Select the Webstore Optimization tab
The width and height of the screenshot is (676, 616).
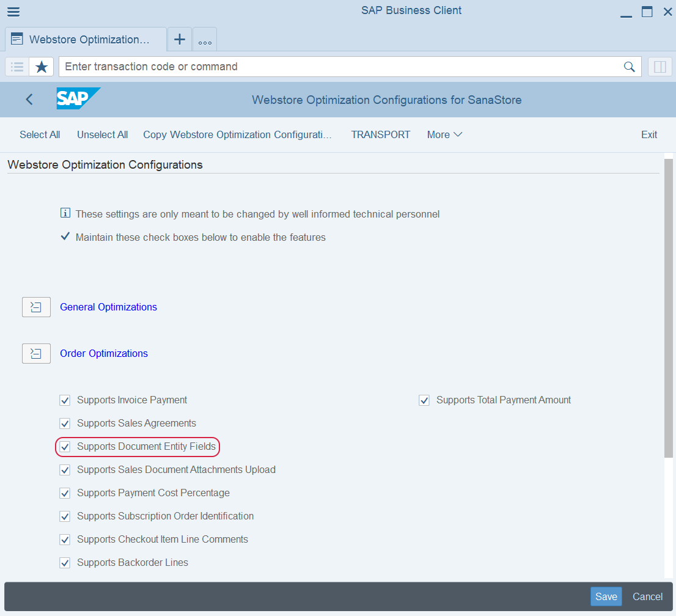point(86,40)
